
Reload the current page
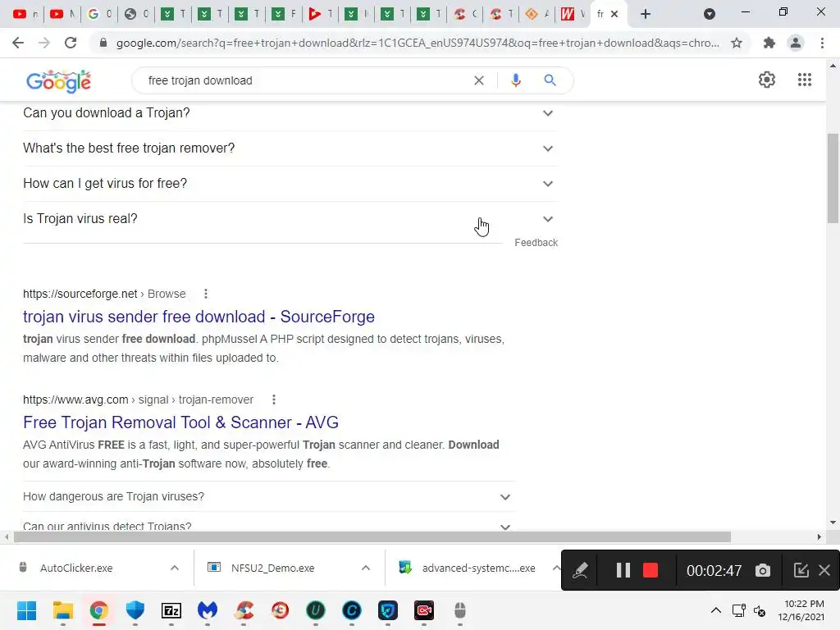click(x=71, y=43)
